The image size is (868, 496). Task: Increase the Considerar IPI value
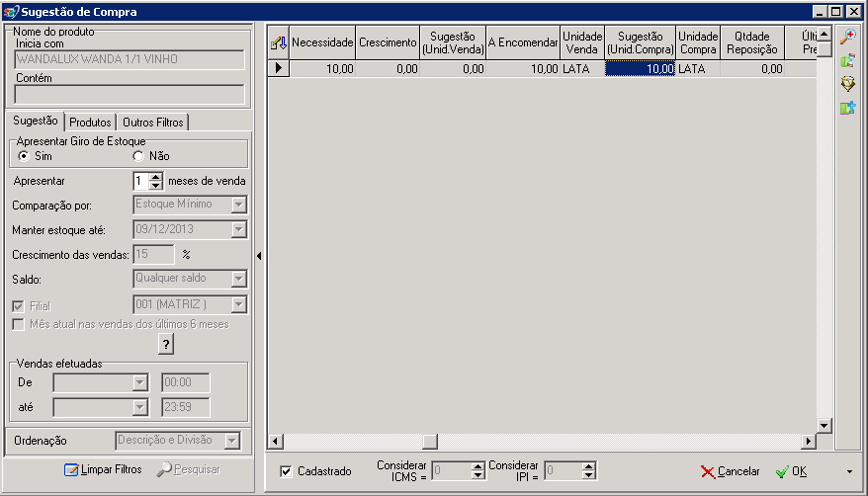point(589,466)
